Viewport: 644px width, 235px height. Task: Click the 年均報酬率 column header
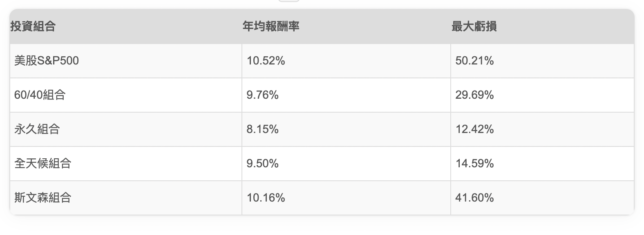click(271, 27)
